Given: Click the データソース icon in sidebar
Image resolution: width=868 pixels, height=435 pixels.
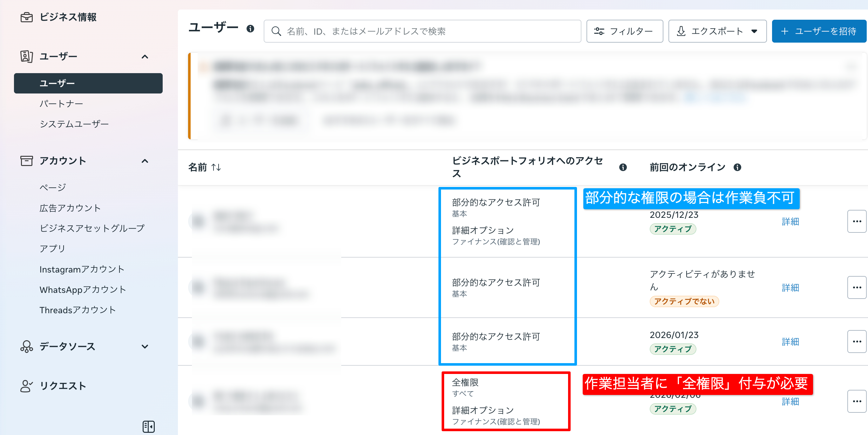Looking at the screenshot, I should [x=27, y=346].
